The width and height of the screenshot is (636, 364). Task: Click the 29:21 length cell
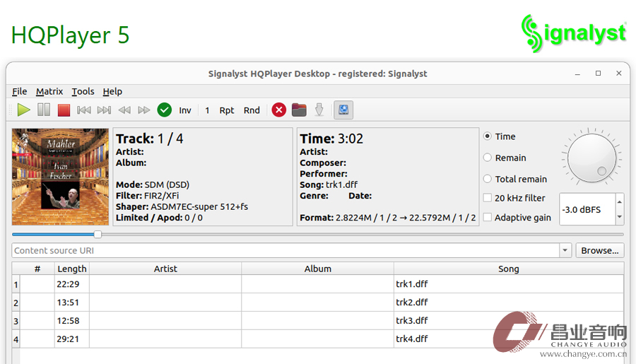(72, 339)
